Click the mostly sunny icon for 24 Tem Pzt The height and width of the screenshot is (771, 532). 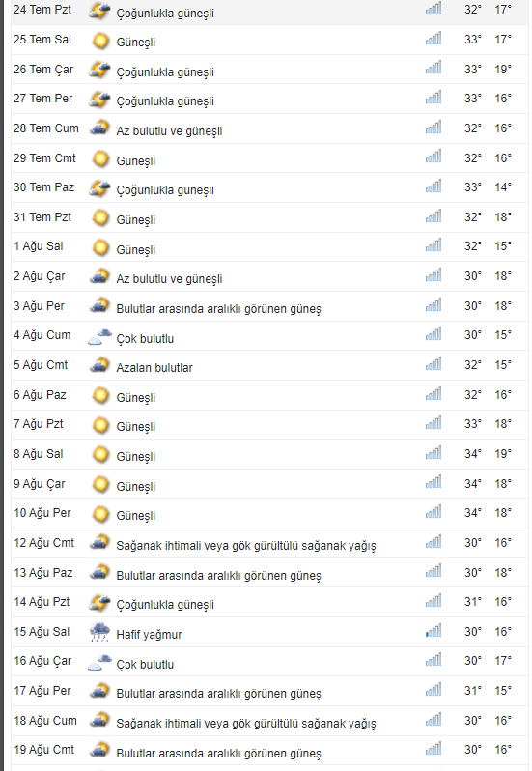pos(99,12)
